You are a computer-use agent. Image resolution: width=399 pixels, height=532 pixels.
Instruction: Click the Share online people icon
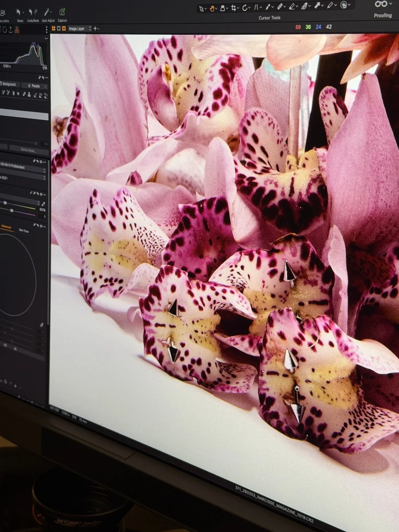pyautogui.click(x=3, y=13)
